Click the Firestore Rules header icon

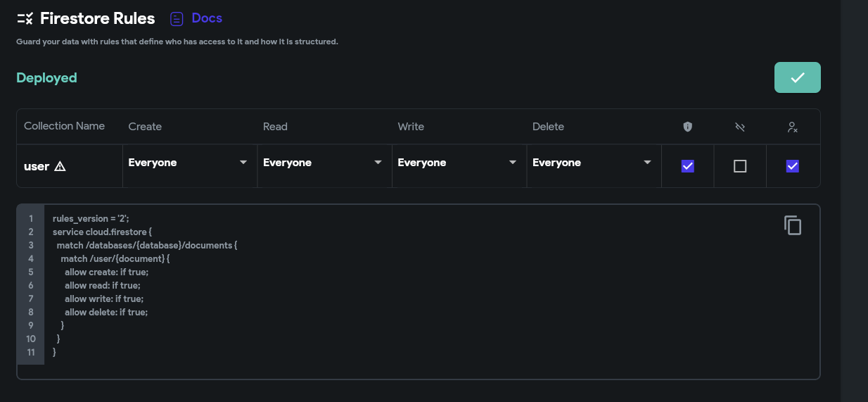click(x=25, y=18)
